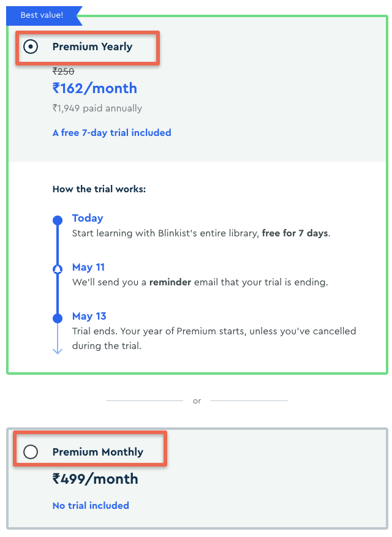This screenshot has height=537, width=392.
Task: Click the 'Premium Yearly' plan label
Action: tap(92, 47)
